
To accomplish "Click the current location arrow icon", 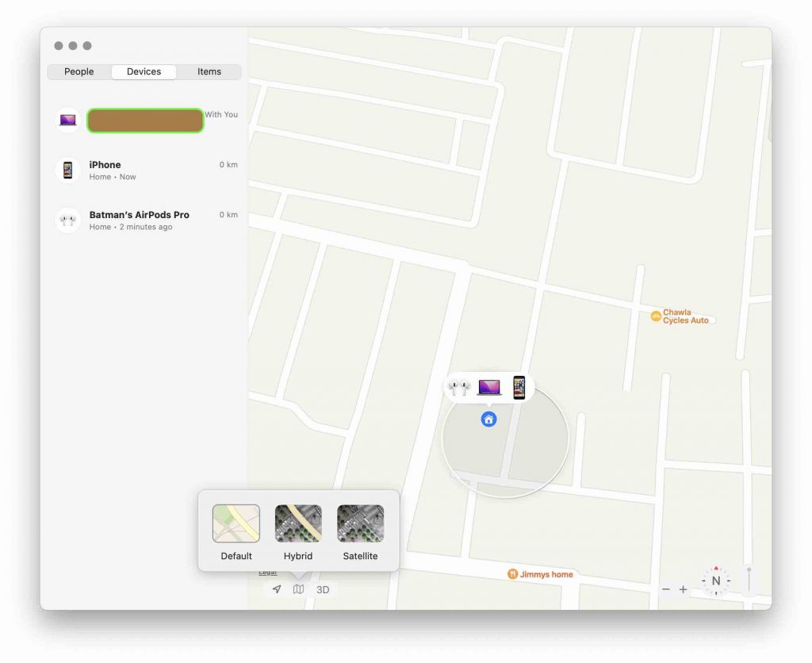I will (277, 589).
